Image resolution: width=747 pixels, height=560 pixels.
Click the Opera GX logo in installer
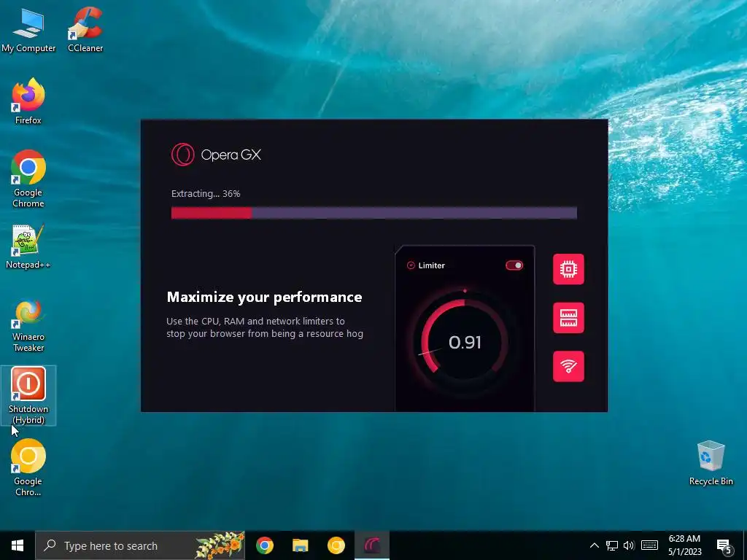point(216,155)
